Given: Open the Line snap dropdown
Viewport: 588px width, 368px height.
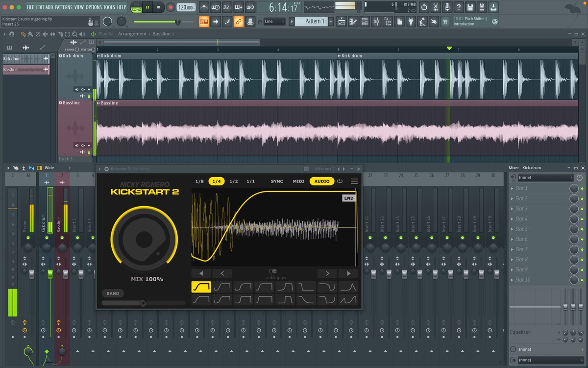Looking at the screenshot, I should coord(274,22).
